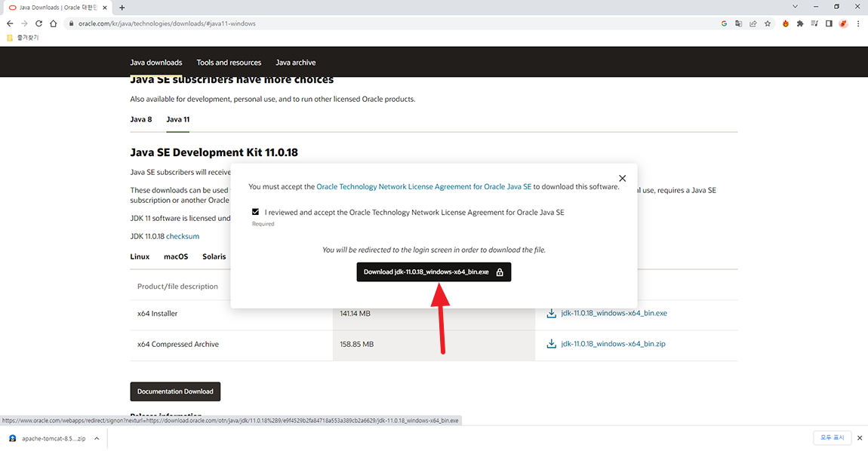
Task: Click the Google icon in address bar
Action: 724,24
